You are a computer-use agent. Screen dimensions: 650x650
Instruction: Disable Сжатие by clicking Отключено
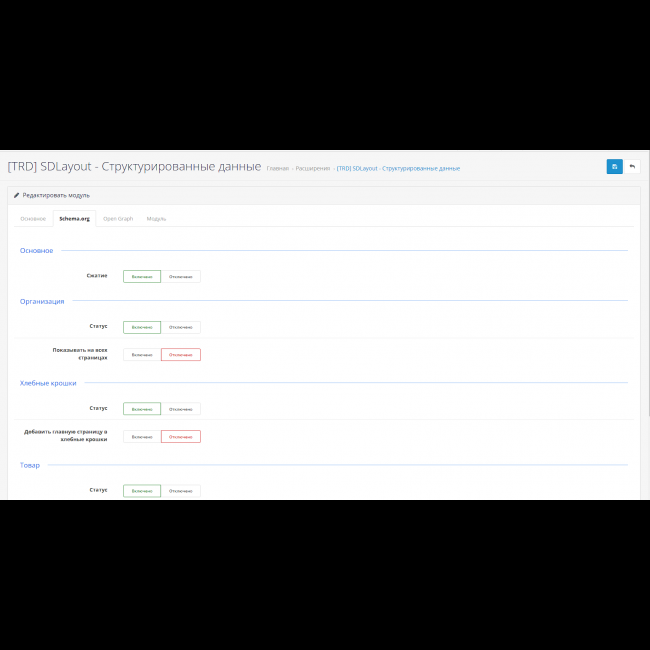(x=180, y=276)
